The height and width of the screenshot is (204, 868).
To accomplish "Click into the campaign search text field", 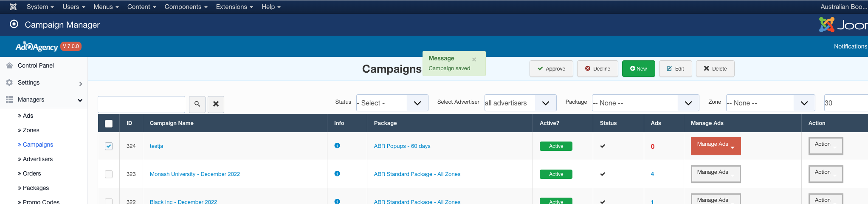I will (141, 104).
